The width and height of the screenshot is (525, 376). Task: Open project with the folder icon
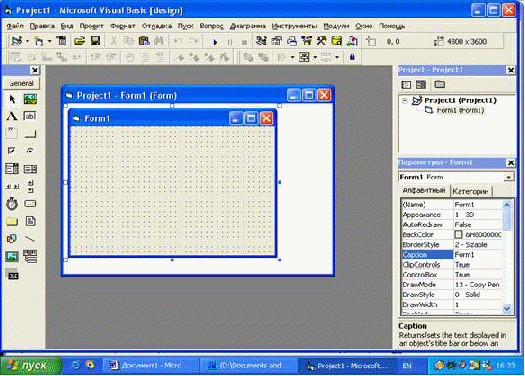tap(79, 41)
